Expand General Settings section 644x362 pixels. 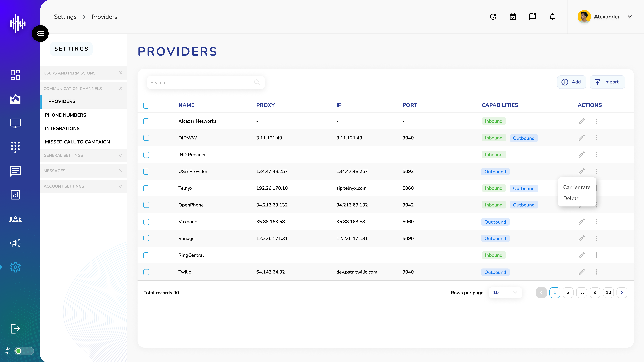tap(84, 155)
